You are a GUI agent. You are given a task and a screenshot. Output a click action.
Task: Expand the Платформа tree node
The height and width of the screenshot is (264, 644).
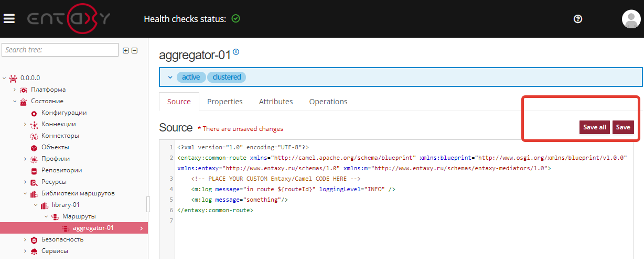(15, 90)
